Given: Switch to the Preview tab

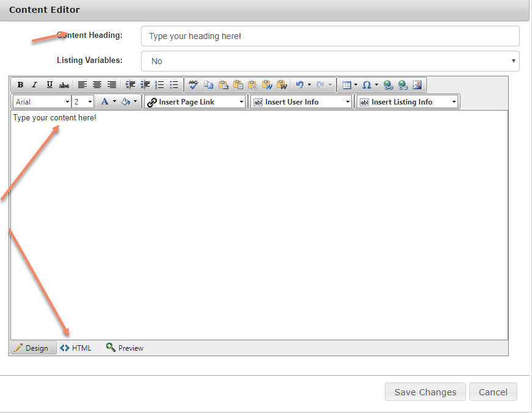Looking at the screenshot, I should [x=125, y=348].
